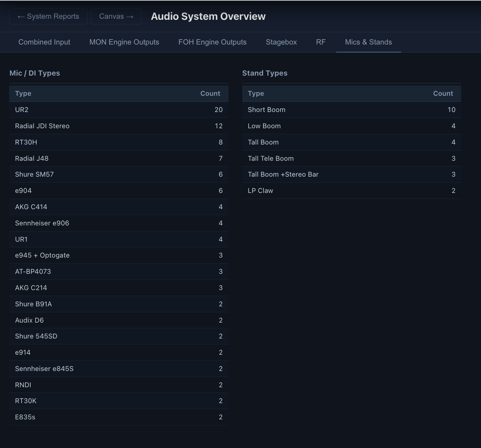Go back to System Reports
This screenshot has height=448, width=481.
click(48, 16)
